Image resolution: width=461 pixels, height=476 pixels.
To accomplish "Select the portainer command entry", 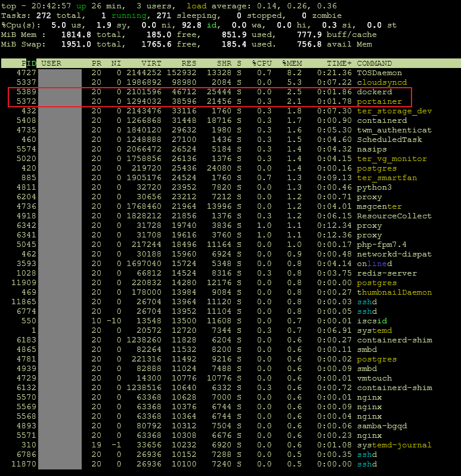I will (379, 101).
